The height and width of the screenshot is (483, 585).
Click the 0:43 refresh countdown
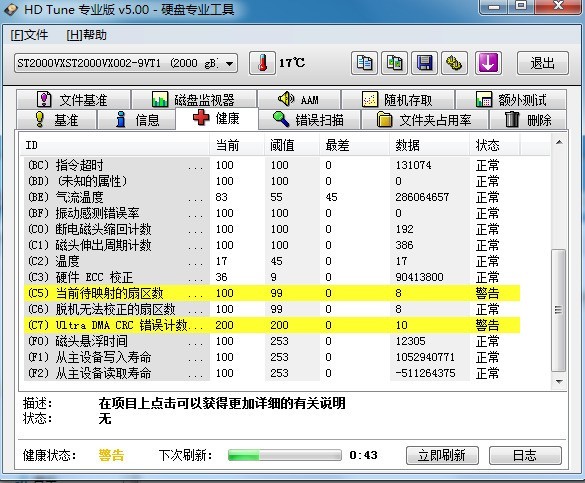coord(363,455)
